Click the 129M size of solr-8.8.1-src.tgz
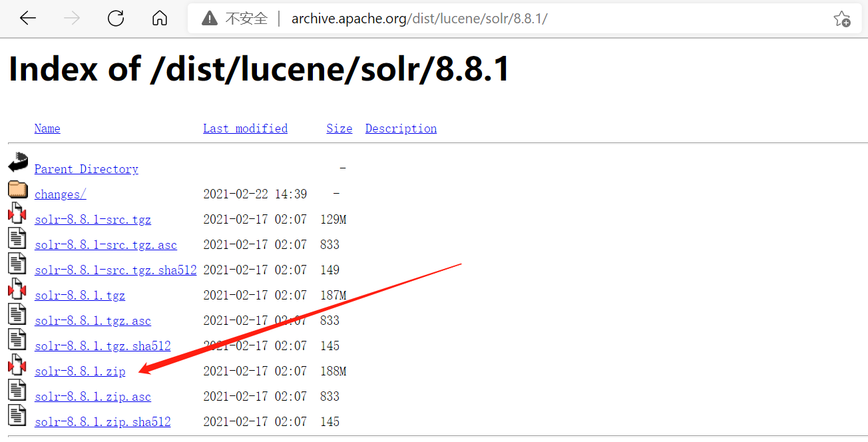 tap(333, 220)
